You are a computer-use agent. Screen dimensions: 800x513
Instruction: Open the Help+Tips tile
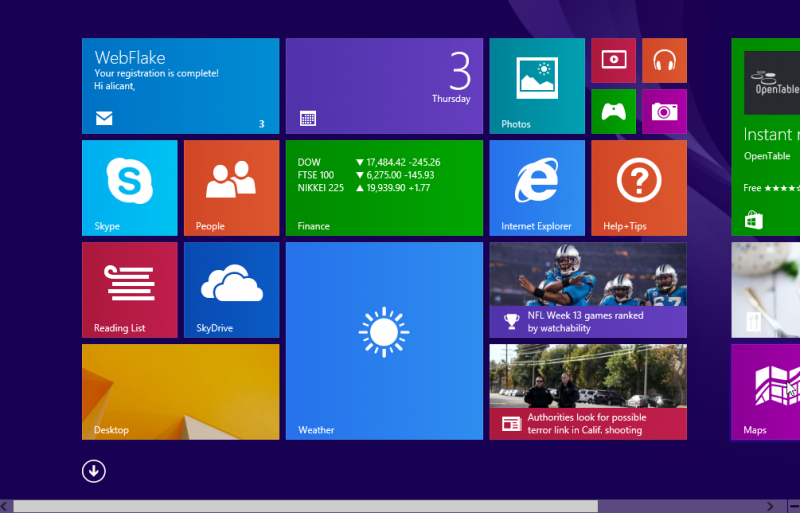[639, 188]
